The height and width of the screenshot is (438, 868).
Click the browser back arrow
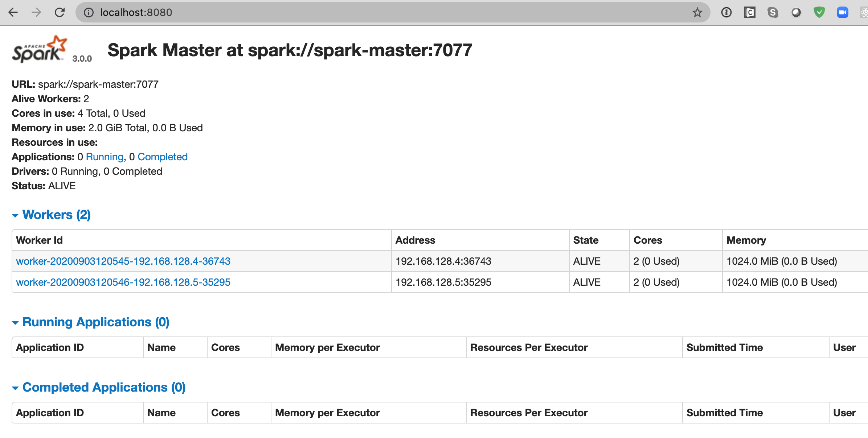13,12
